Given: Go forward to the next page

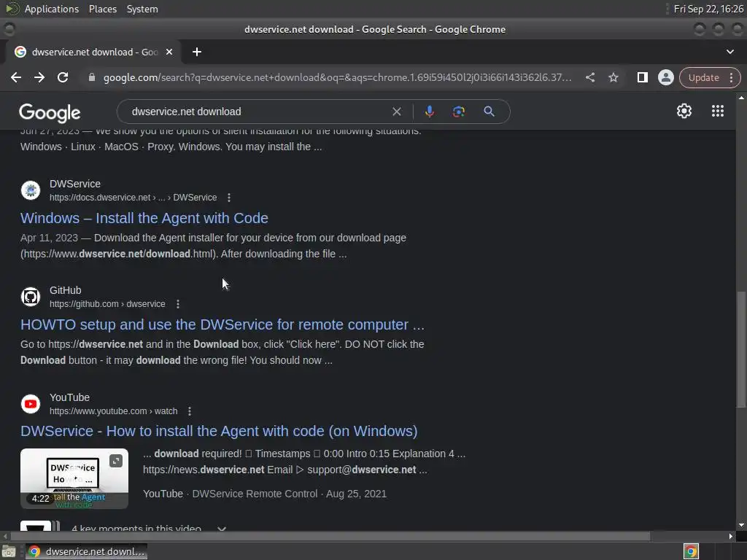Looking at the screenshot, I should [x=39, y=77].
